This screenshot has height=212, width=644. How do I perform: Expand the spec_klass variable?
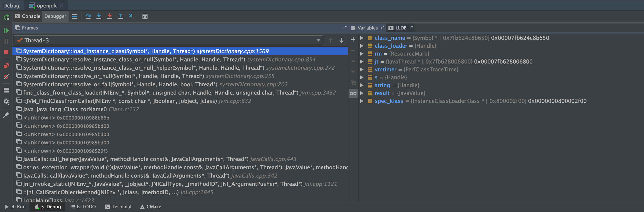(362, 101)
